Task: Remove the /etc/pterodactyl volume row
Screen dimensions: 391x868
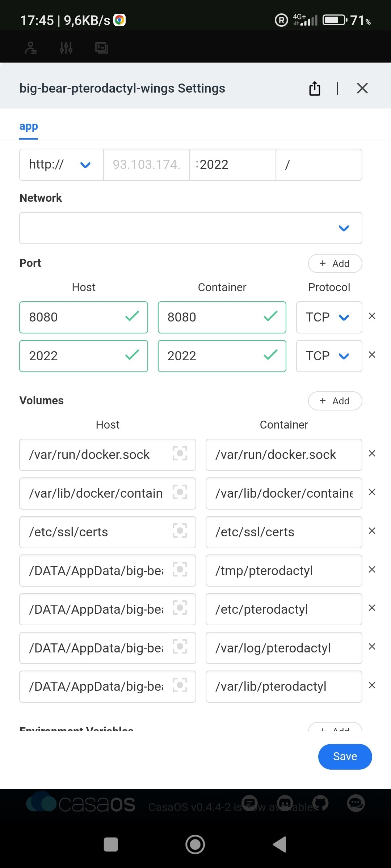Action: (x=372, y=608)
